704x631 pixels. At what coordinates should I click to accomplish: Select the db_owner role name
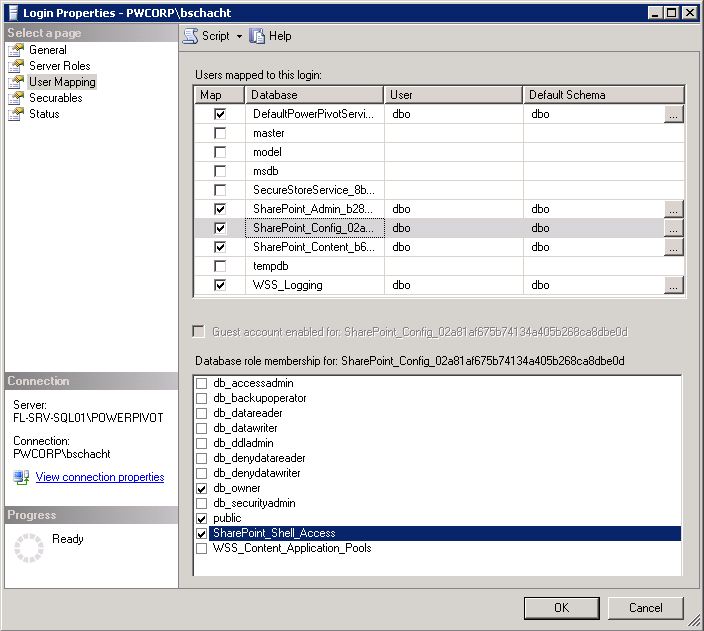[237, 488]
